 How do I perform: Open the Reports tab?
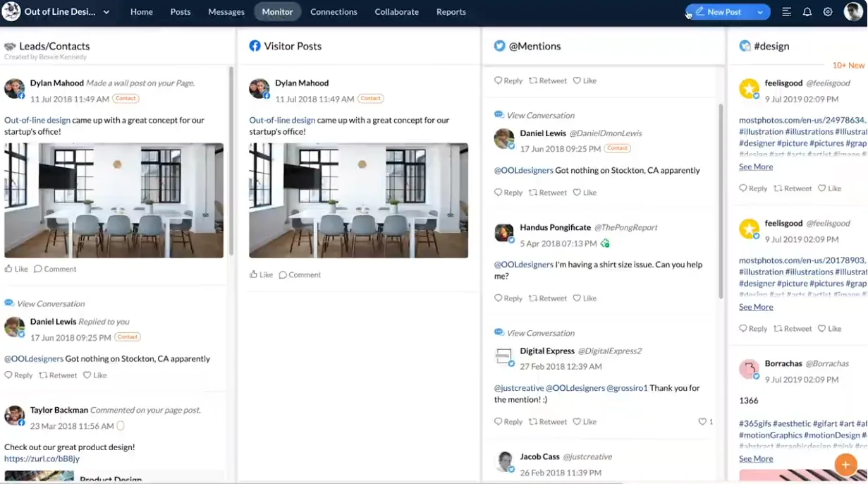(x=451, y=12)
